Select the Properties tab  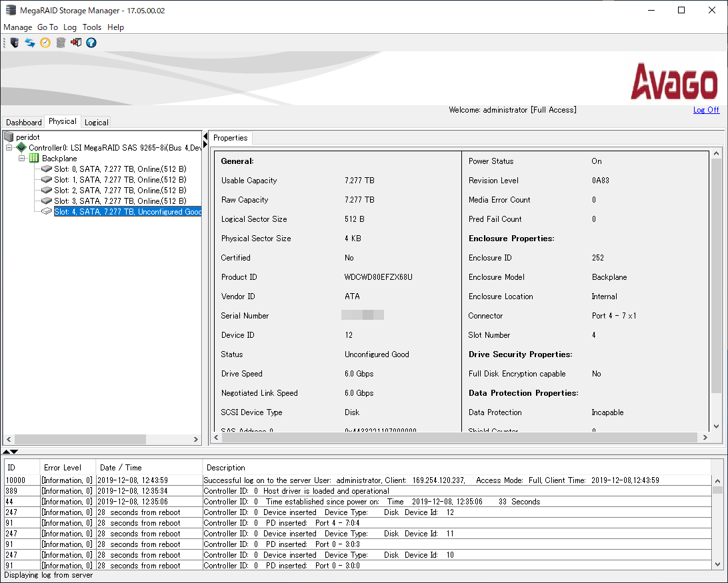tap(230, 138)
